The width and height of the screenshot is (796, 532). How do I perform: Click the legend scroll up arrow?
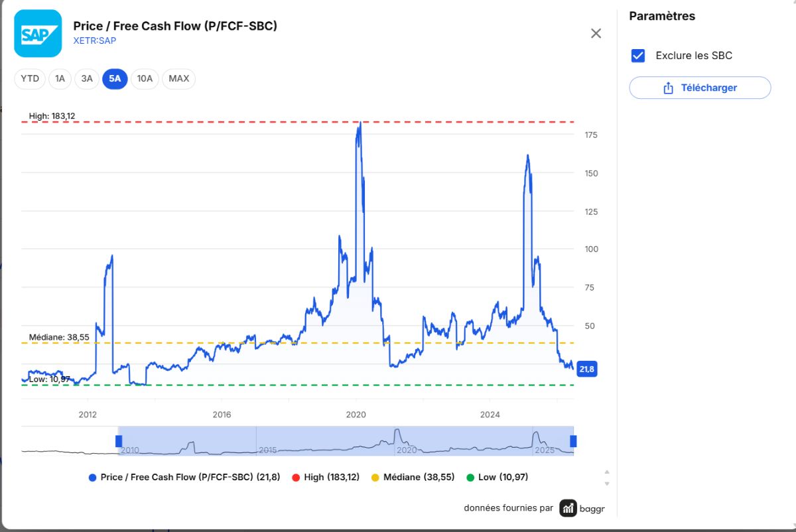(x=606, y=472)
